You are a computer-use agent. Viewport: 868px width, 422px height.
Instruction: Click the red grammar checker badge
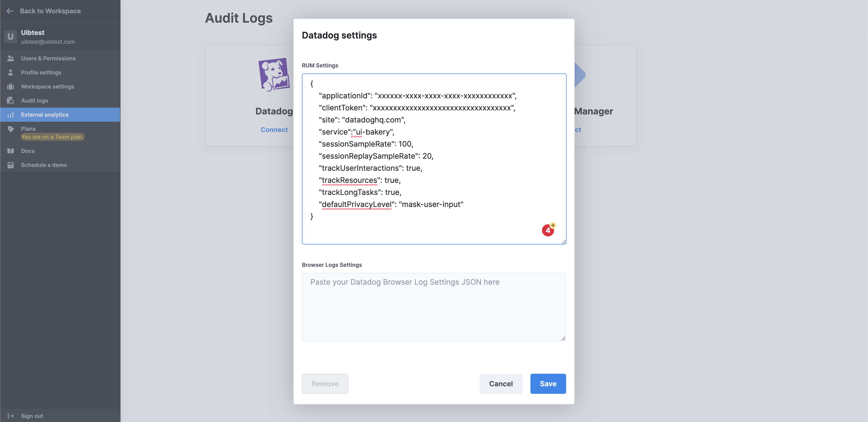[548, 230]
